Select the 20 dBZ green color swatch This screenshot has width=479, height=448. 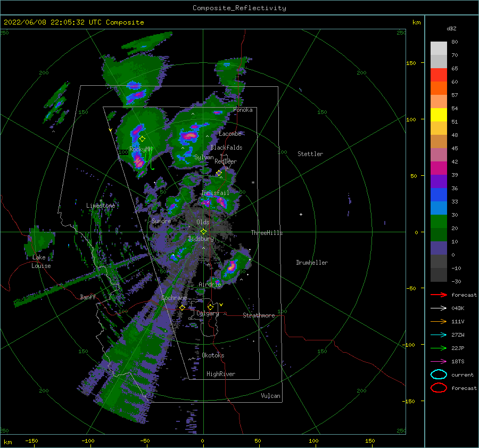[x=439, y=234]
